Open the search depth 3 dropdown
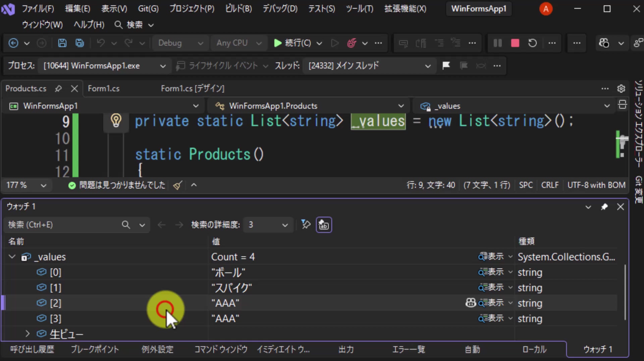This screenshot has height=361, width=644. point(268,225)
